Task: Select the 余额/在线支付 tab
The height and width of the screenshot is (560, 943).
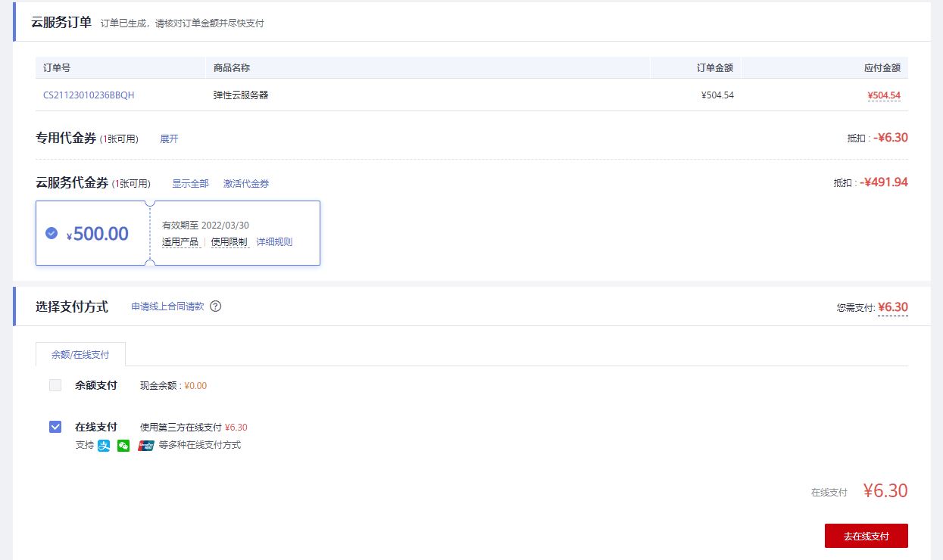Action: coord(80,354)
